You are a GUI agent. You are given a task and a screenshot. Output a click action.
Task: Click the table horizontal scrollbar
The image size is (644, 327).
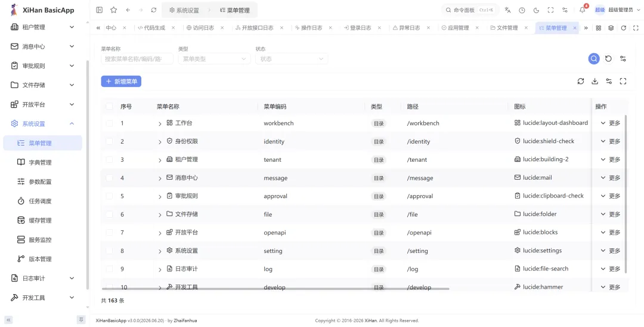coord(275,289)
